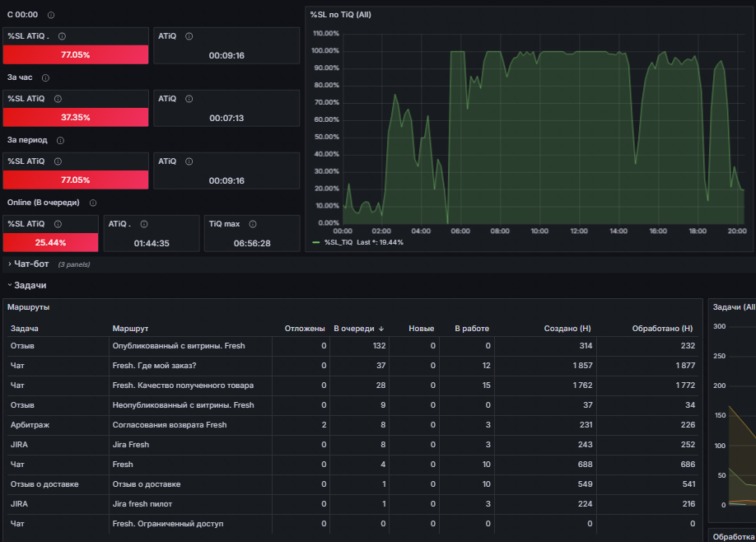Screen dimensions: 756x542
Task: Open info tooltip icon for За период
Action: (60, 140)
